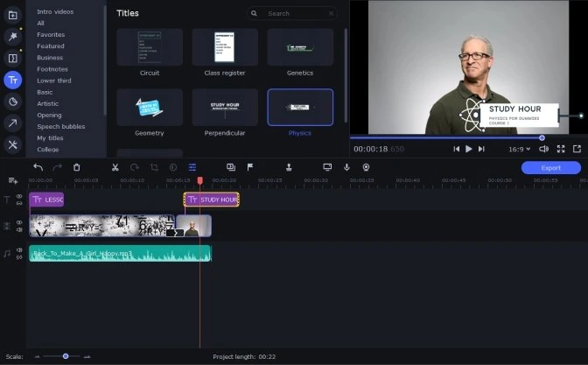Adjust the timeline Scale slider
The height and width of the screenshot is (365, 588).
coord(66,356)
